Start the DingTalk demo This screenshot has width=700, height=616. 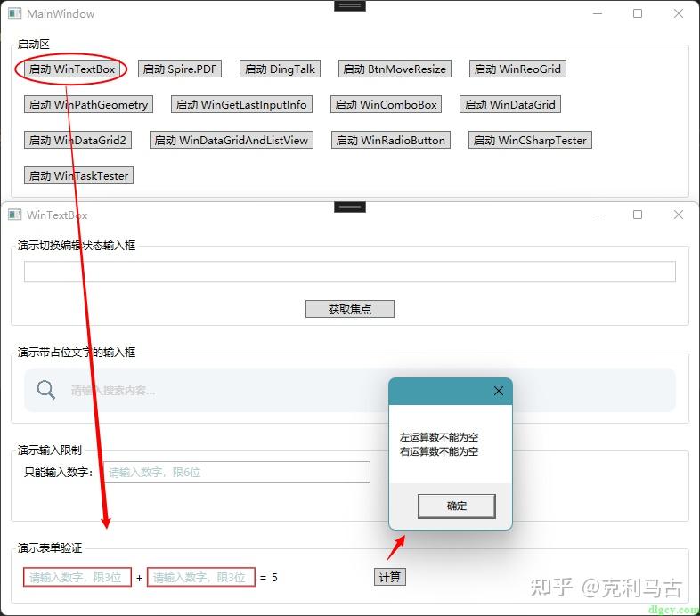280,69
